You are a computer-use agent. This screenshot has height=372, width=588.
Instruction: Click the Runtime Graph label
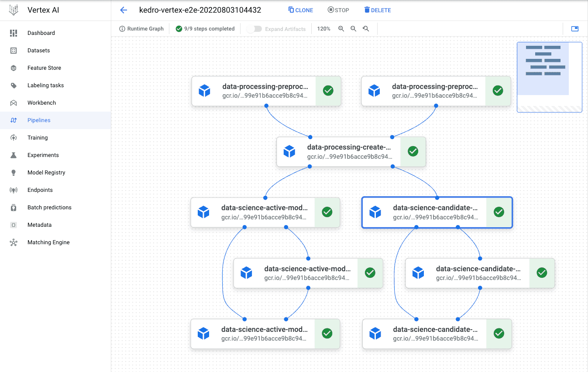point(145,29)
